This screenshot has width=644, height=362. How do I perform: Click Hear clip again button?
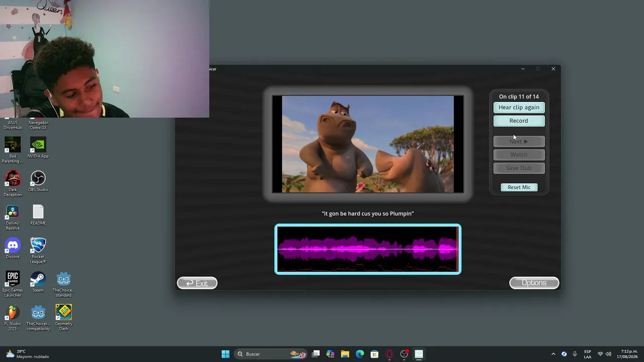[519, 107]
